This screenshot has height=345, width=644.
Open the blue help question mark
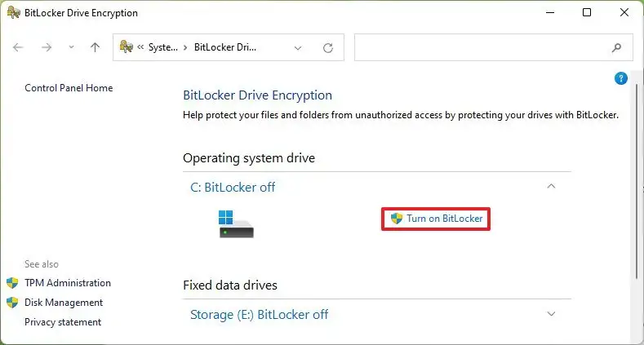click(620, 78)
